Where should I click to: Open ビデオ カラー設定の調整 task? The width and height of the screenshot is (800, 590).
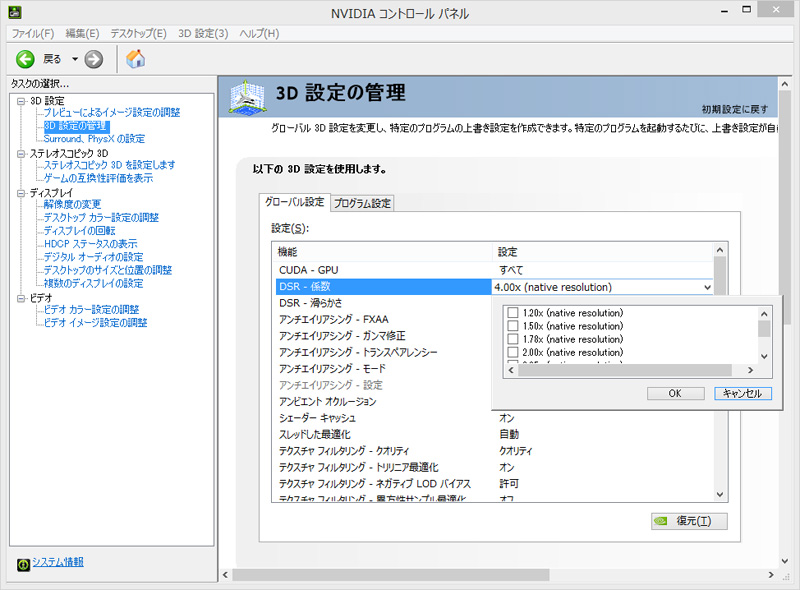pyautogui.click(x=91, y=309)
